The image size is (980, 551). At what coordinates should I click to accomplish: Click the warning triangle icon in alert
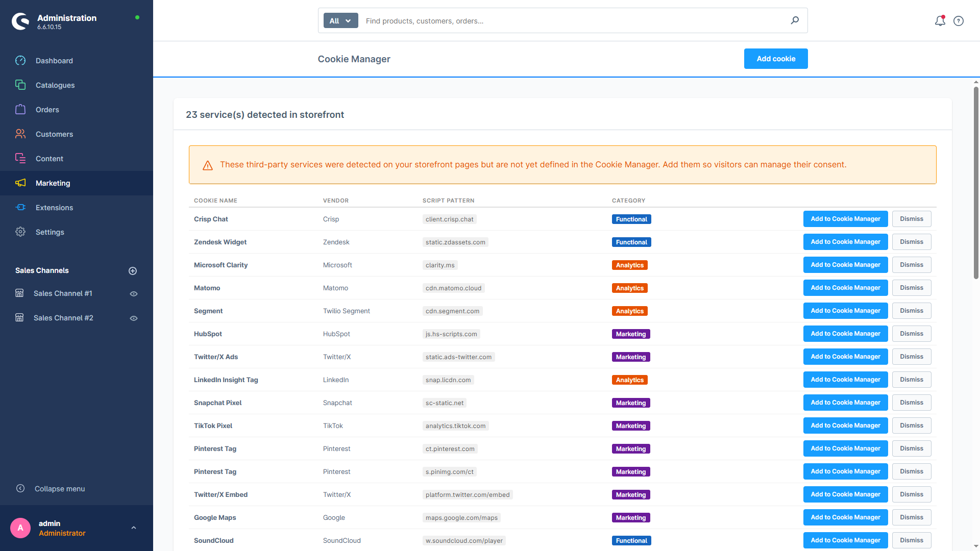(208, 165)
